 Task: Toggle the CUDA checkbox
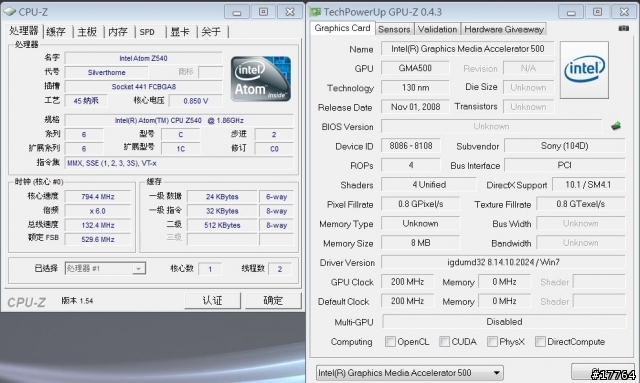point(444,341)
